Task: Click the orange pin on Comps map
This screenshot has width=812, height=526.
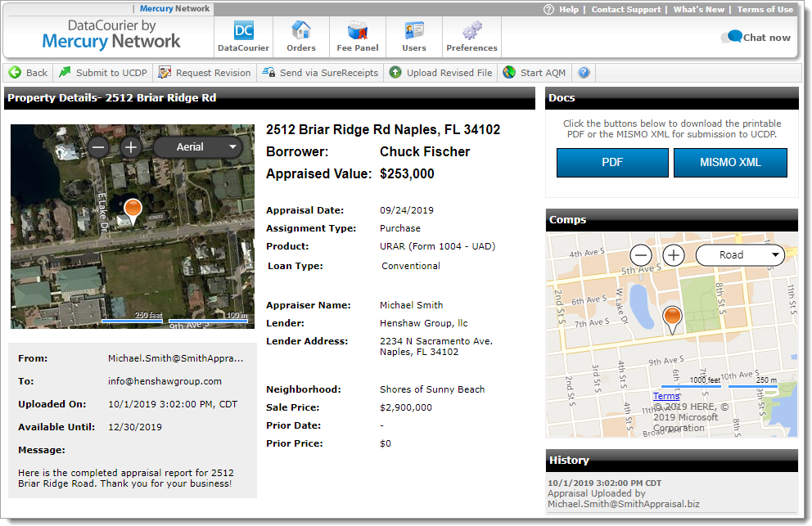Action: click(672, 317)
